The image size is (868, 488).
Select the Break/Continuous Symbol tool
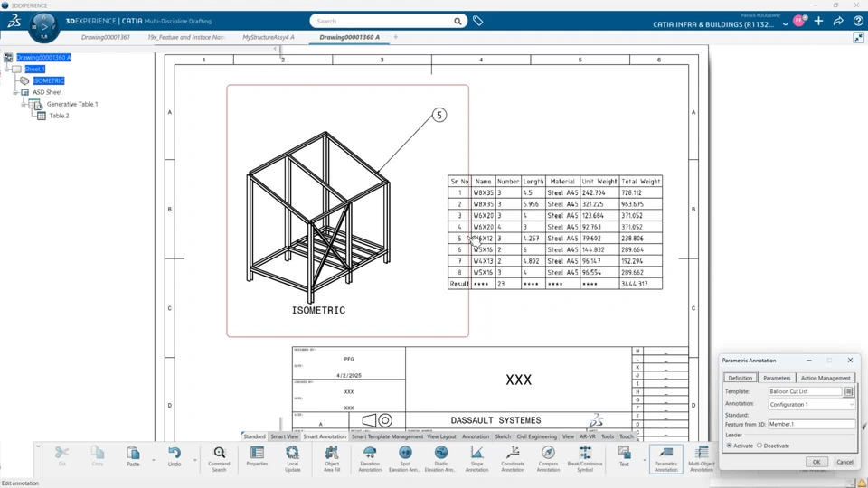585,453
